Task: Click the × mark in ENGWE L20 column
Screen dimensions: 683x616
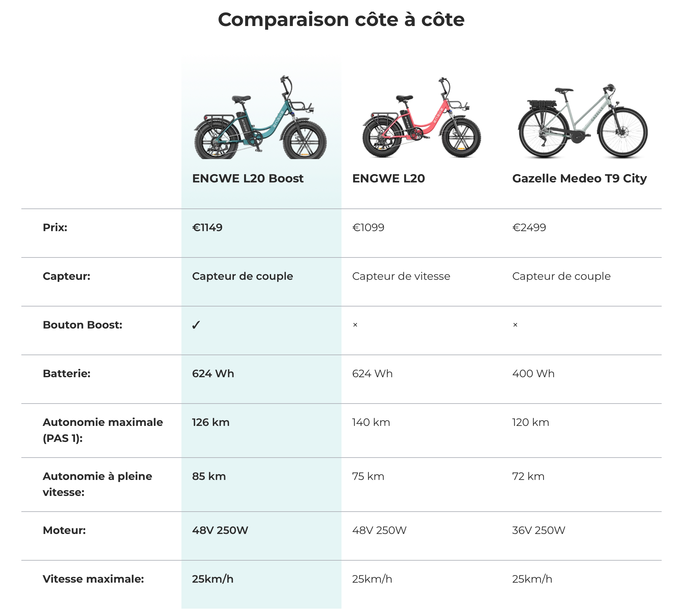Action: pyautogui.click(x=355, y=325)
